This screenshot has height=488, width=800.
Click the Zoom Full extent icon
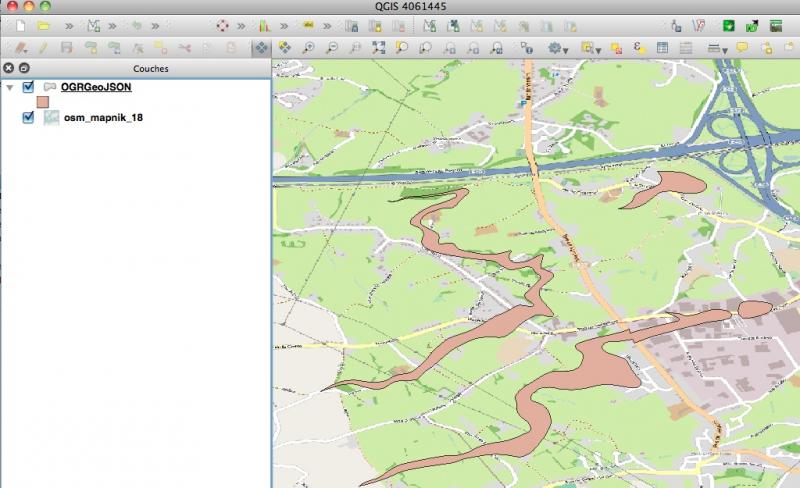(x=378, y=47)
